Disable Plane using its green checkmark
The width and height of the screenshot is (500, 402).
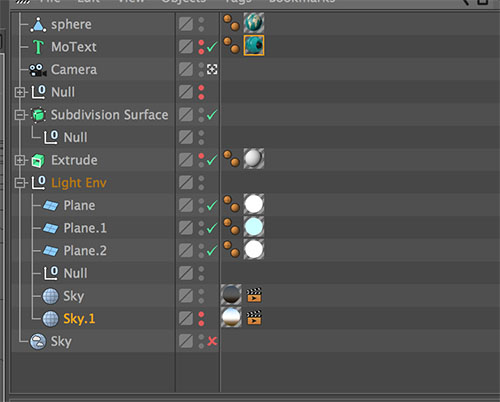(212, 205)
